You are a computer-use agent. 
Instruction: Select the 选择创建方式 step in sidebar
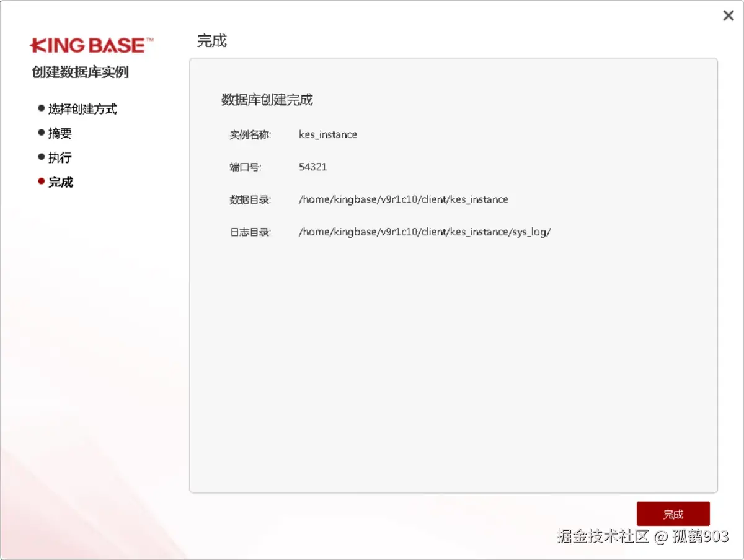click(82, 109)
